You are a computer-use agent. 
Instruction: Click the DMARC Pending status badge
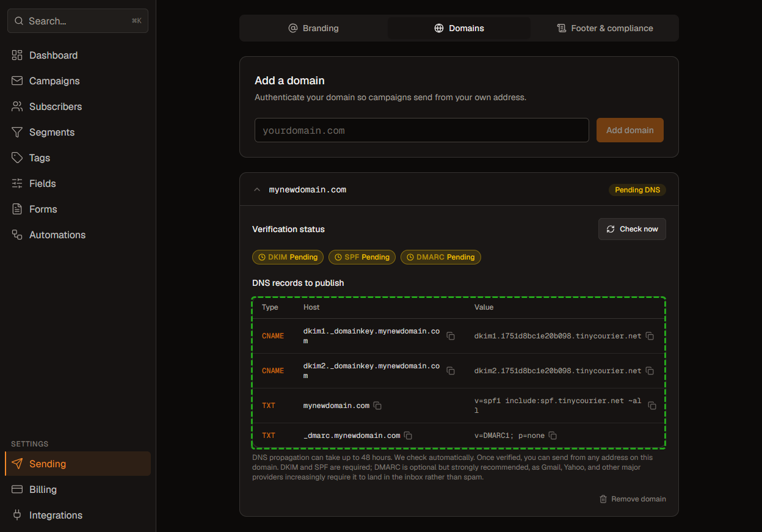[441, 257]
